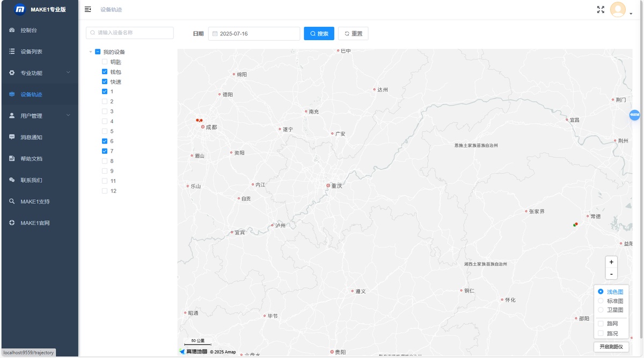This screenshot has height=358, width=644.
Task: Check the 钥匙 device checkbox
Action: coord(105,62)
